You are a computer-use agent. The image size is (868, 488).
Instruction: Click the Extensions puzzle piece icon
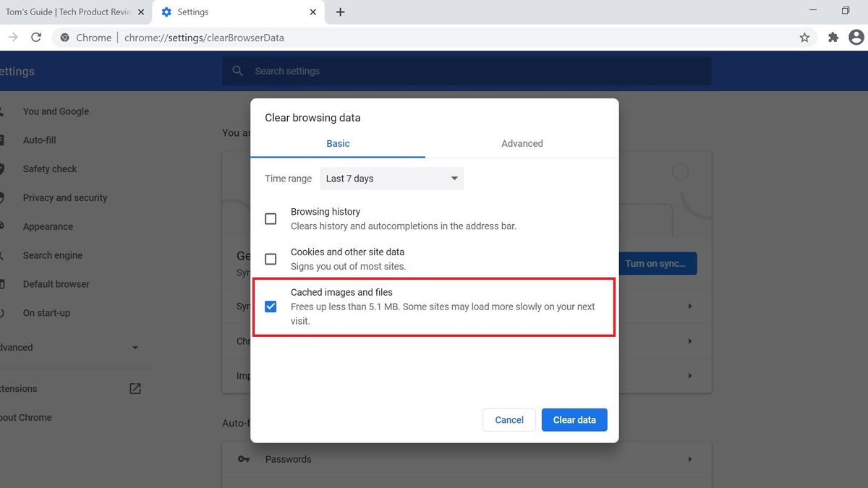pos(833,37)
